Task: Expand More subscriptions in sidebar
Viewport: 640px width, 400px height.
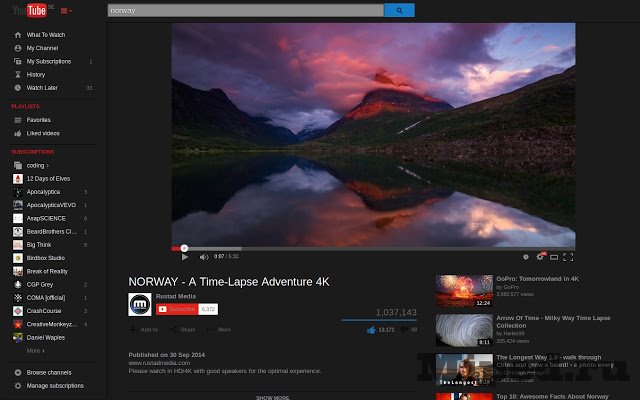Action: coord(35,351)
